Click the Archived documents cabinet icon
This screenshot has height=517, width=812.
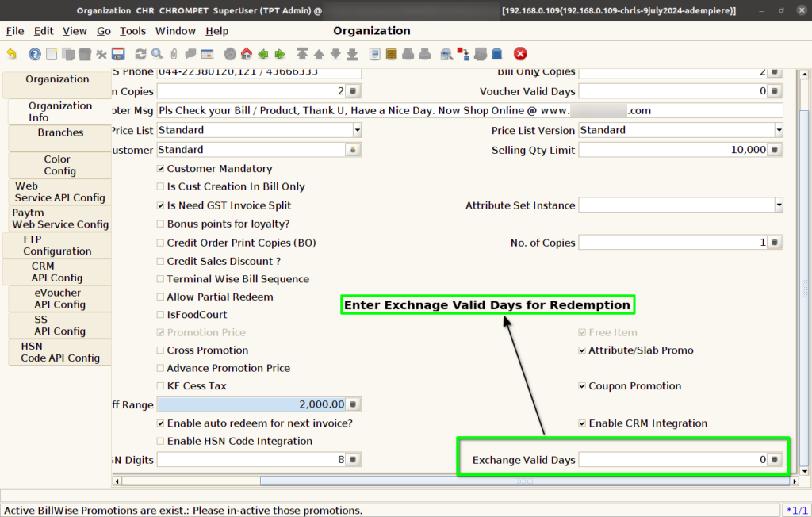(392, 53)
